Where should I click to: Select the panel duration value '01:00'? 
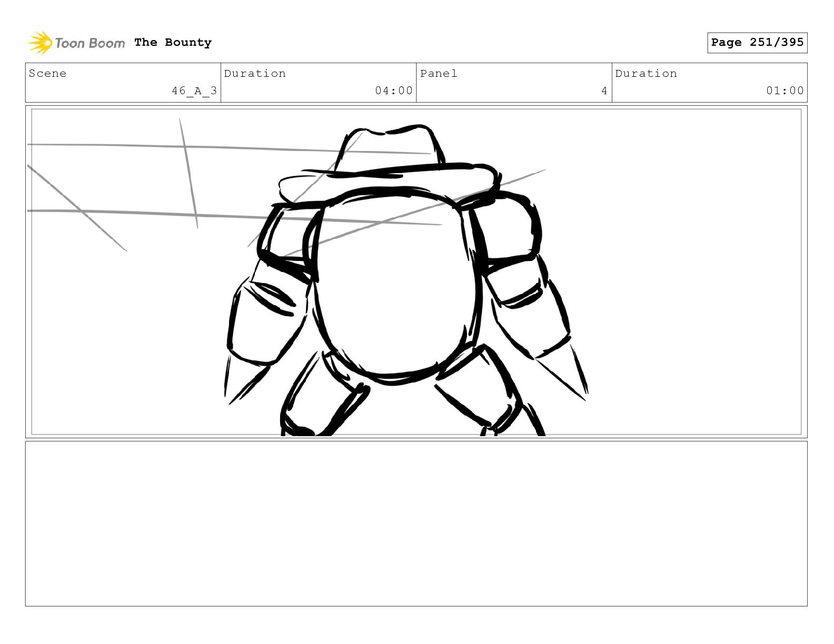(x=785, y=90)
